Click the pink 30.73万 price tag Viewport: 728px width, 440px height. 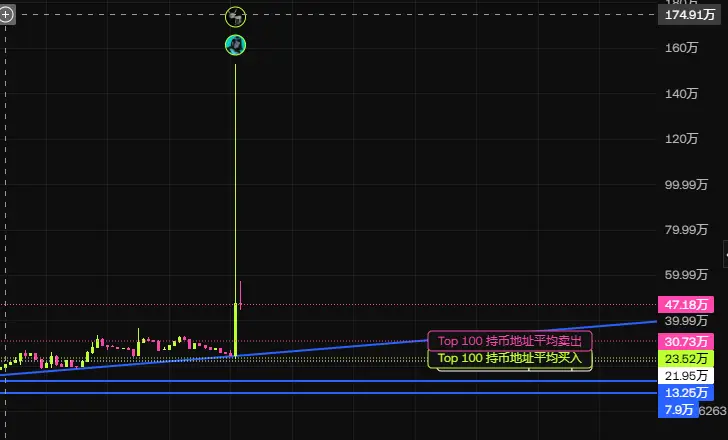[686, 342]
